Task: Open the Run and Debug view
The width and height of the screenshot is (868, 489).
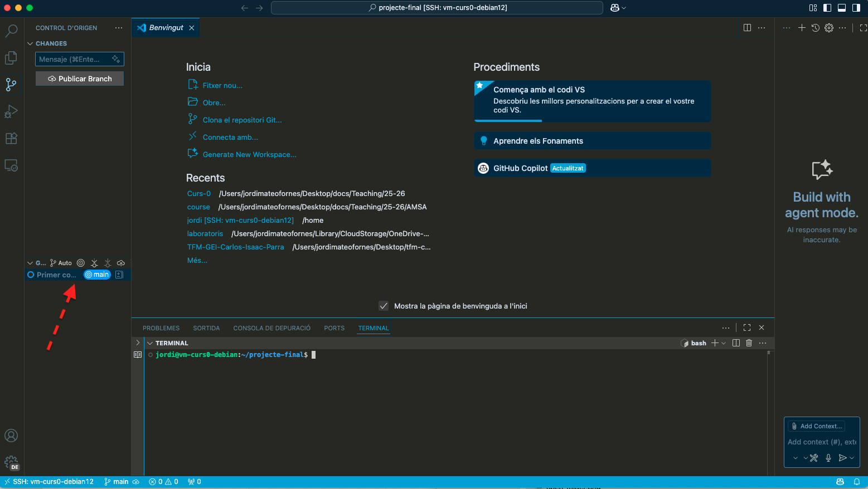Action: [11, 111]
